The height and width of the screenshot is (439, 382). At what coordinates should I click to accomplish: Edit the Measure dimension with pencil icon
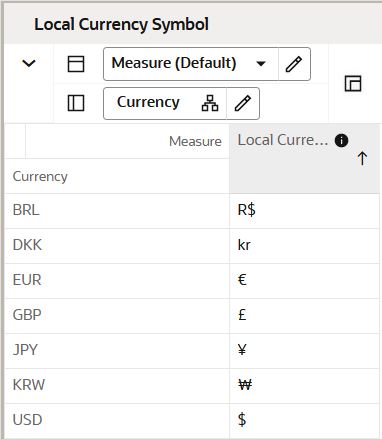click(294, 64)
